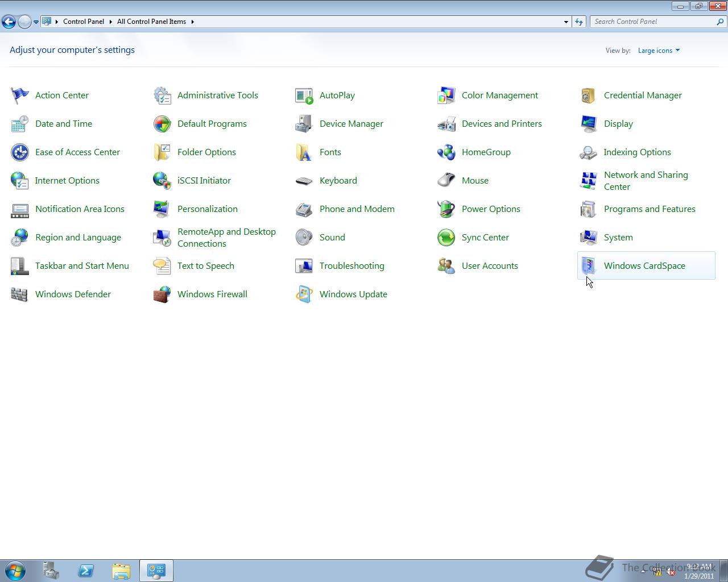Go back with the Back arrow button
The image size is (728, 582).
pos(9,22)
